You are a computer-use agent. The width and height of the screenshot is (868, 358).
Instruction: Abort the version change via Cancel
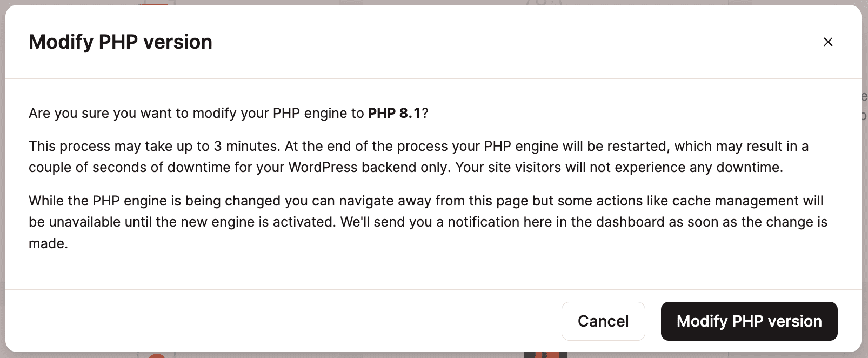(603, 321)
